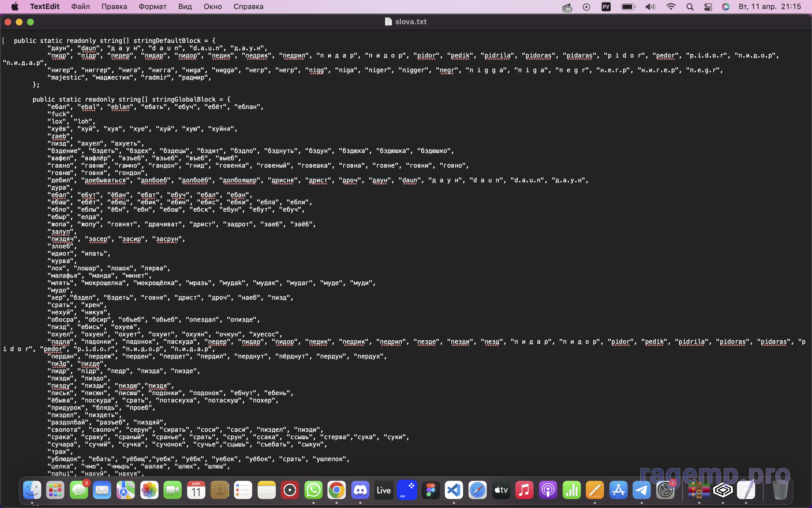Open the Файл menu
Image resolution: width=812 pixels, height=508 pixels.
point(81,7)
